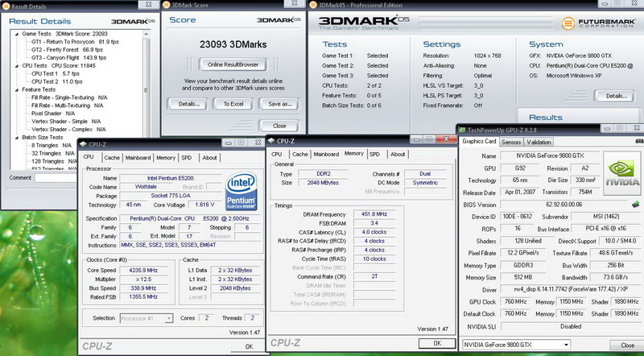
Task: Select SPD tab in CPU-Z processor window
Action: (187, 157)
